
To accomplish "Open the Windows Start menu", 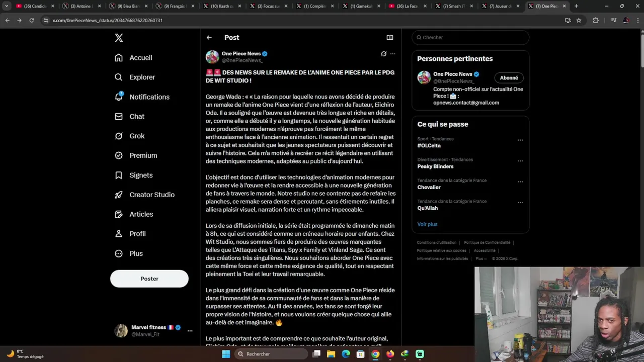I will [226, 354].
